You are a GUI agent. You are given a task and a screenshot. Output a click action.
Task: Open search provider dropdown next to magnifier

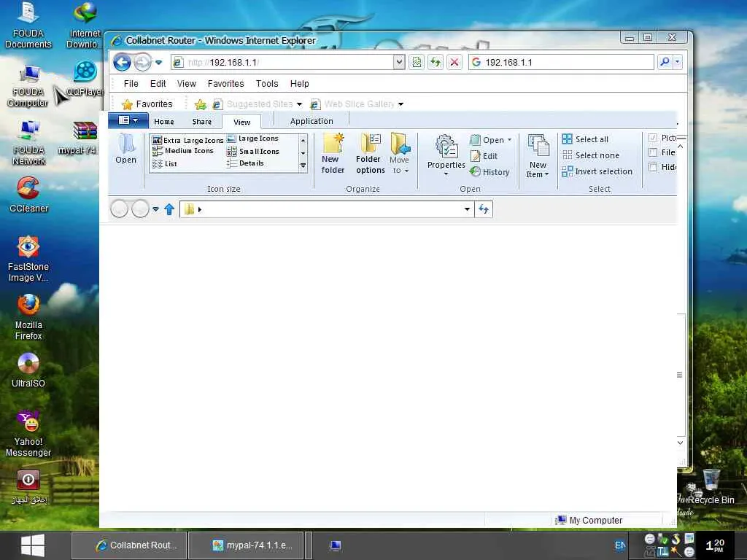coord(678,62)
